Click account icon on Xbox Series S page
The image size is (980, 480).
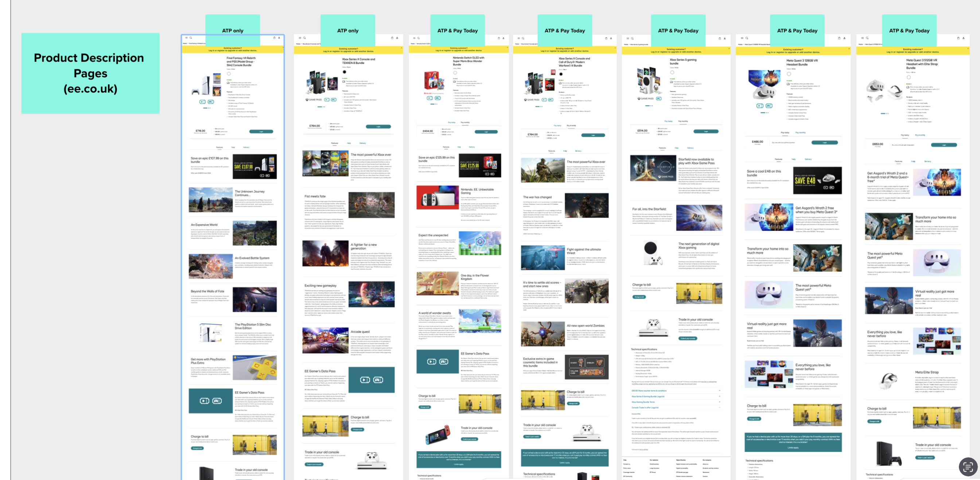coord(725,38)
